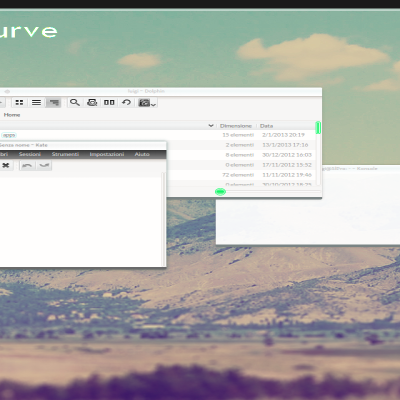This screenshot has height=400, width=400.
Task: Click the Kate vertical scrollbar track
Action: pos(164,219)
